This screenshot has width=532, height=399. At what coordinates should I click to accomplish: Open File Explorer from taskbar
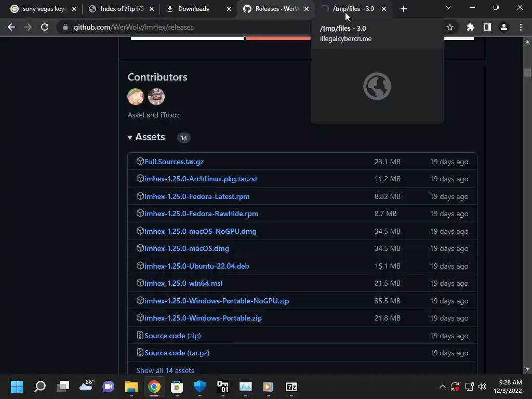click(131, 387)
